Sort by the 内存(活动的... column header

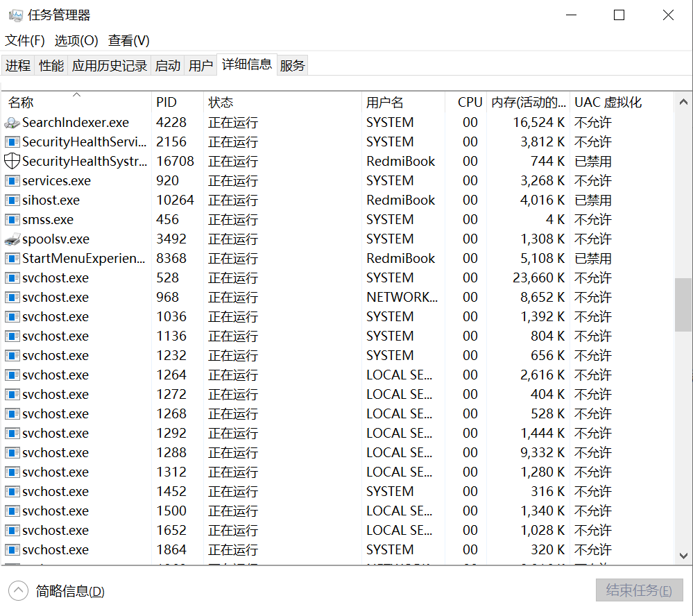point(528,102)
